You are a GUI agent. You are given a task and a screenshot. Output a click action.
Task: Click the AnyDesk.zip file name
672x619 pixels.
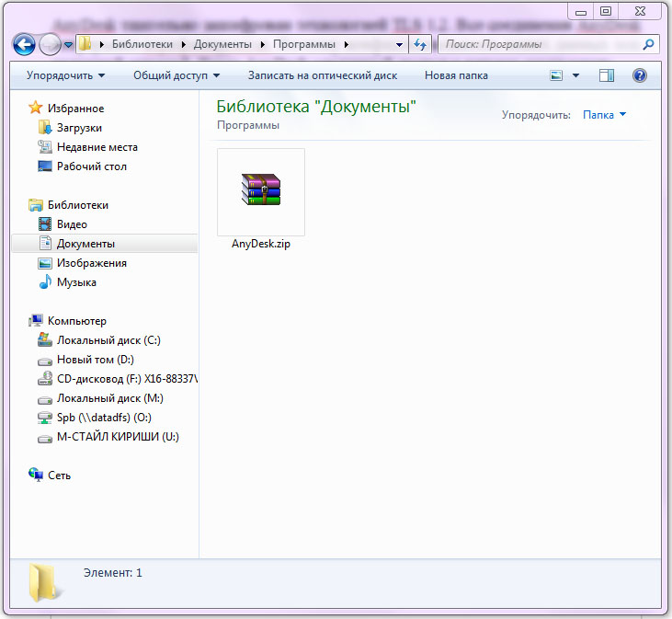(x=261, y=244)
